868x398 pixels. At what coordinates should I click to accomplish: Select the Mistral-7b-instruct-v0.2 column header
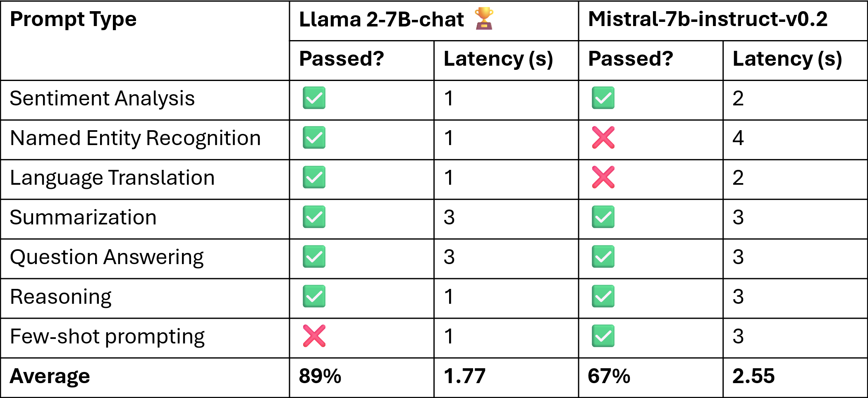pos(723,21)
